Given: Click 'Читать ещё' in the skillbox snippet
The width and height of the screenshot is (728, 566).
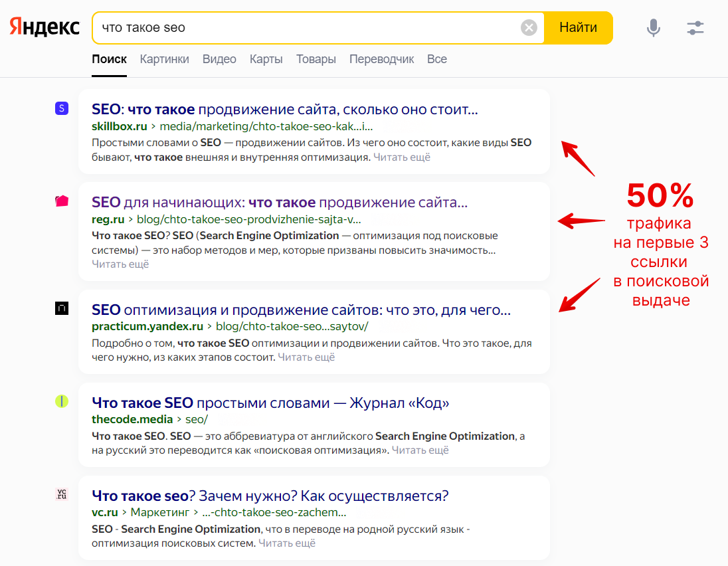Looking at the screenshot, I should click(402, 157).
